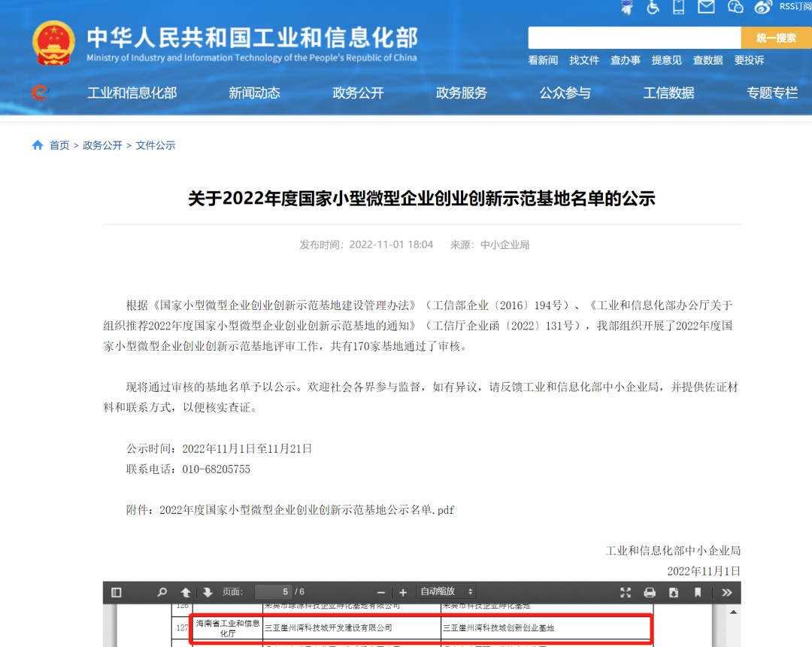Enter presentation mode in the PDF viewer

(625, 592)
